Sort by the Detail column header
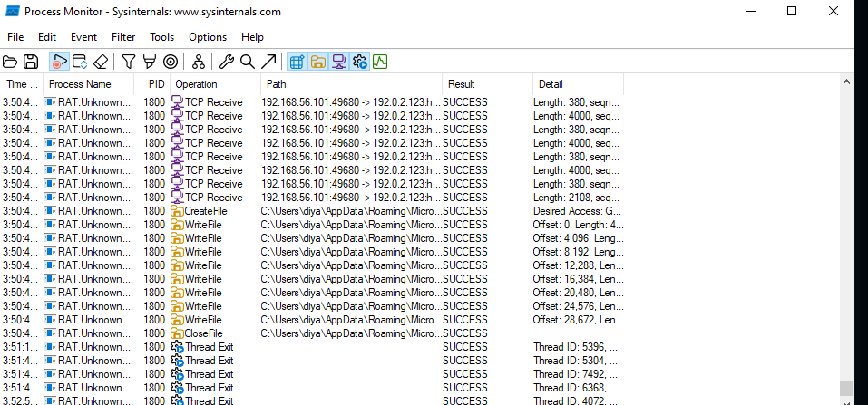 578,84
